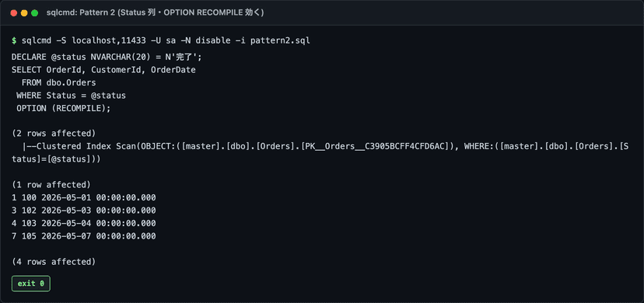644x303 pixels.
Task: Click the green maximize window button
Action: pyautogui.click(x=35, y=13)
